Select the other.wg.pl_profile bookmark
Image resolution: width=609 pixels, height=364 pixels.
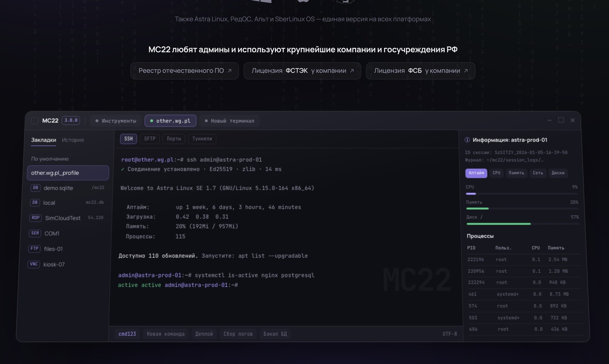click(x=68, y=173)
